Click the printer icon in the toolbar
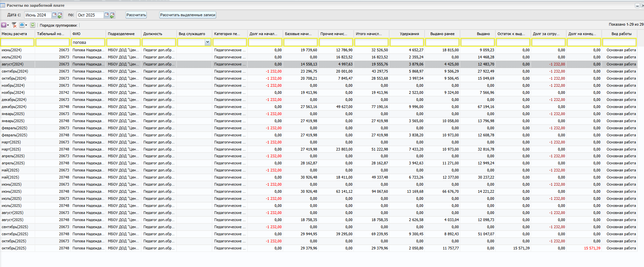This screenshot has height=267, width=644. coord(22,25)
